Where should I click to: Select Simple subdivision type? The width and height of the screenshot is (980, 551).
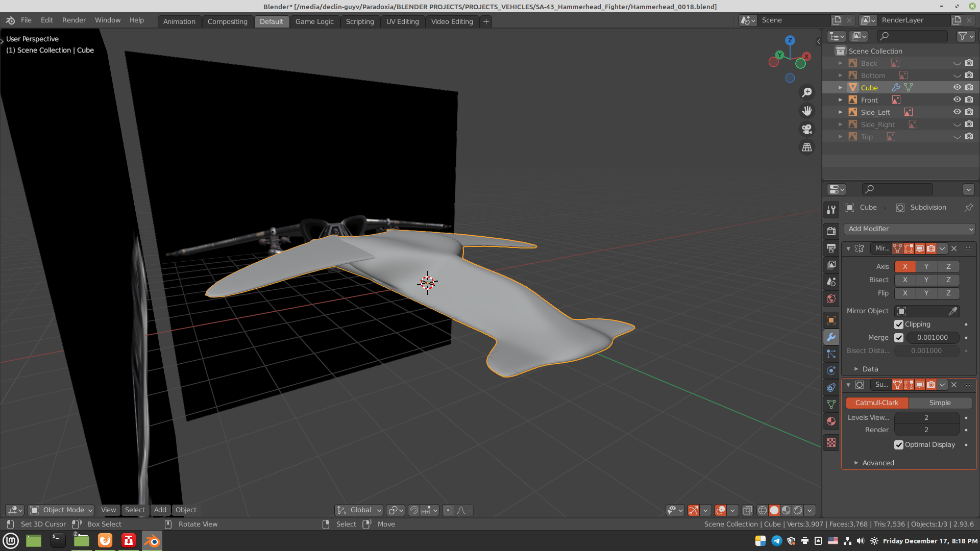(x=940, y=403)
